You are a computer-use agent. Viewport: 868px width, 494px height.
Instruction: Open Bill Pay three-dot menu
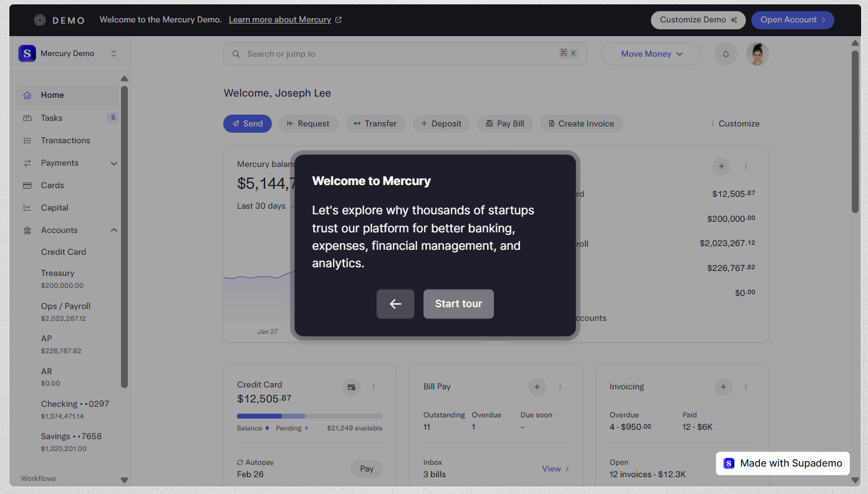click(560, 387)
